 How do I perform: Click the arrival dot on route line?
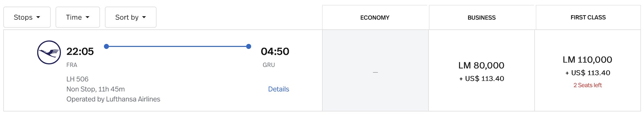pyautogui.click(x=249, y=46)
